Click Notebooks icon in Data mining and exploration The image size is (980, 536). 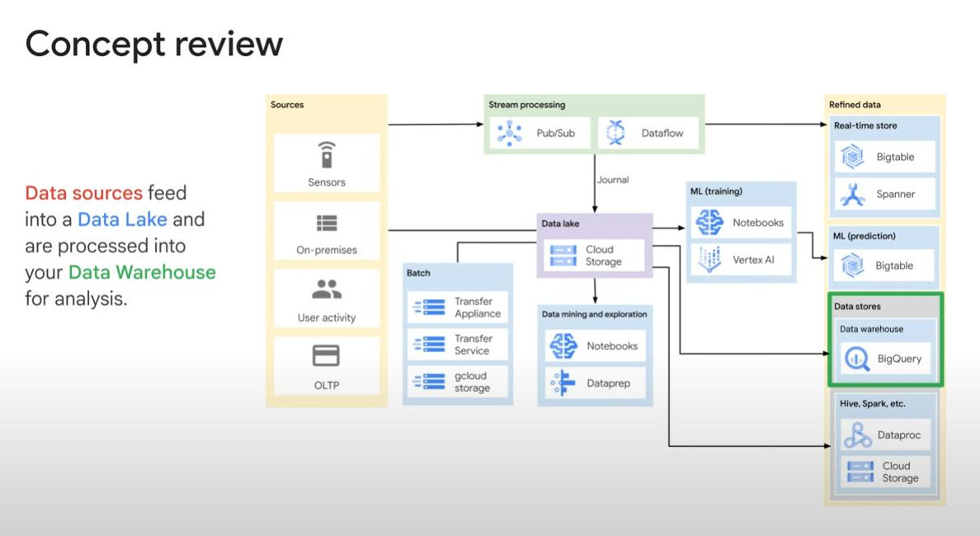tap(563, 346)
